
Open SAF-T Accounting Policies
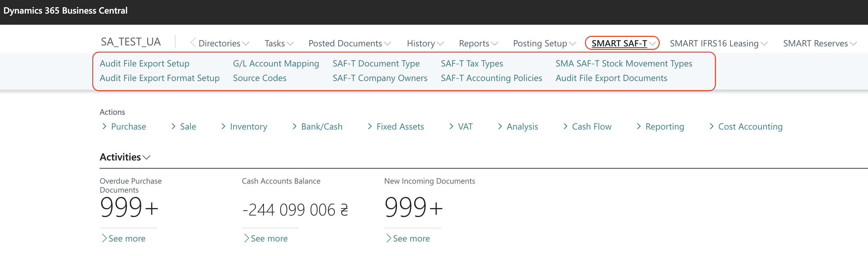click(491, 78)
